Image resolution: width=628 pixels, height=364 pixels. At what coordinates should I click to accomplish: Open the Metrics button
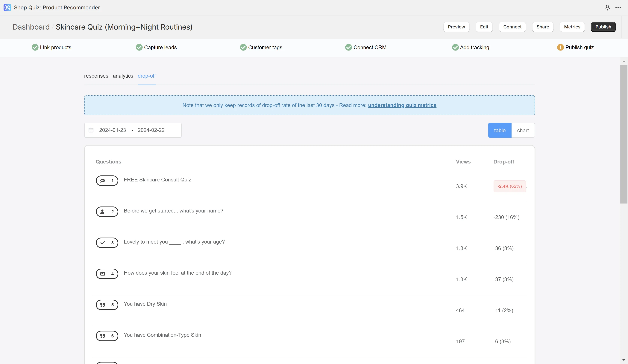click(x=572, y=27)
